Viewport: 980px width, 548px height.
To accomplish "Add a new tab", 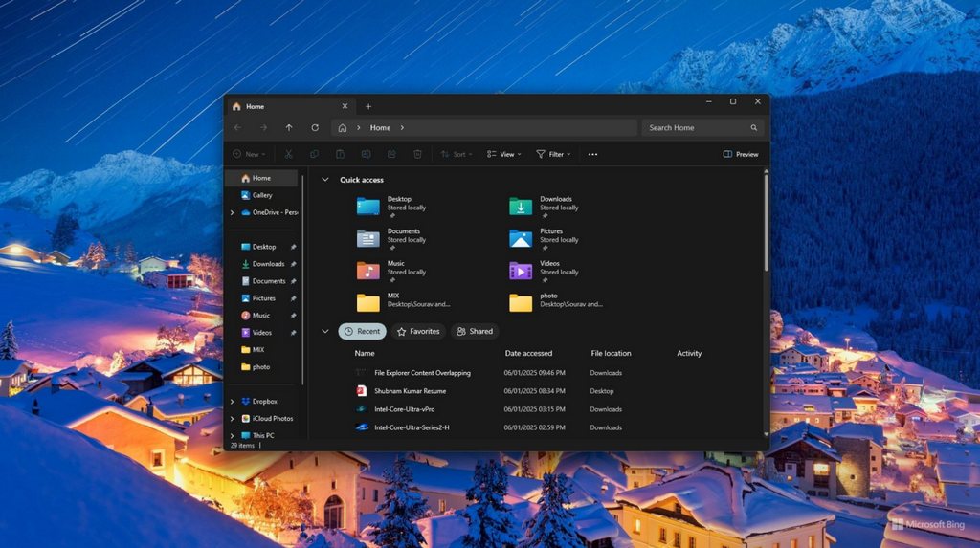I will tap(368, 107).
